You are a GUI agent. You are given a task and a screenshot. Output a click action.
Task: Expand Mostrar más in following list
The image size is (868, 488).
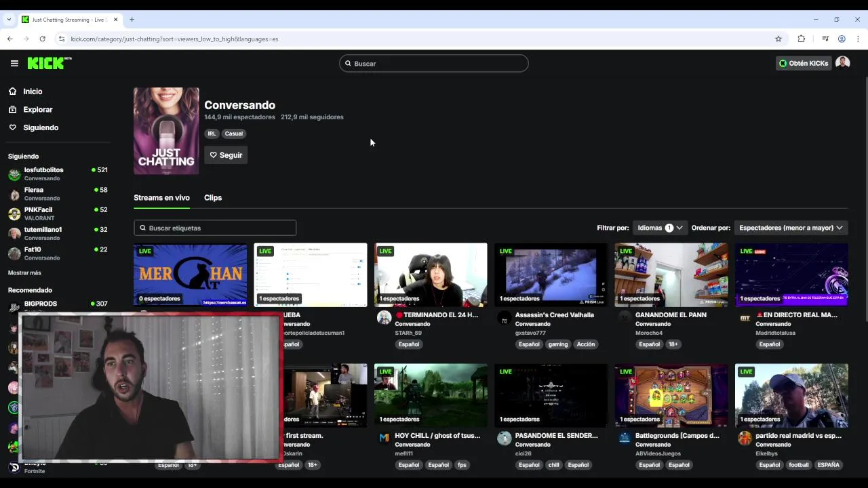[24, 272]
